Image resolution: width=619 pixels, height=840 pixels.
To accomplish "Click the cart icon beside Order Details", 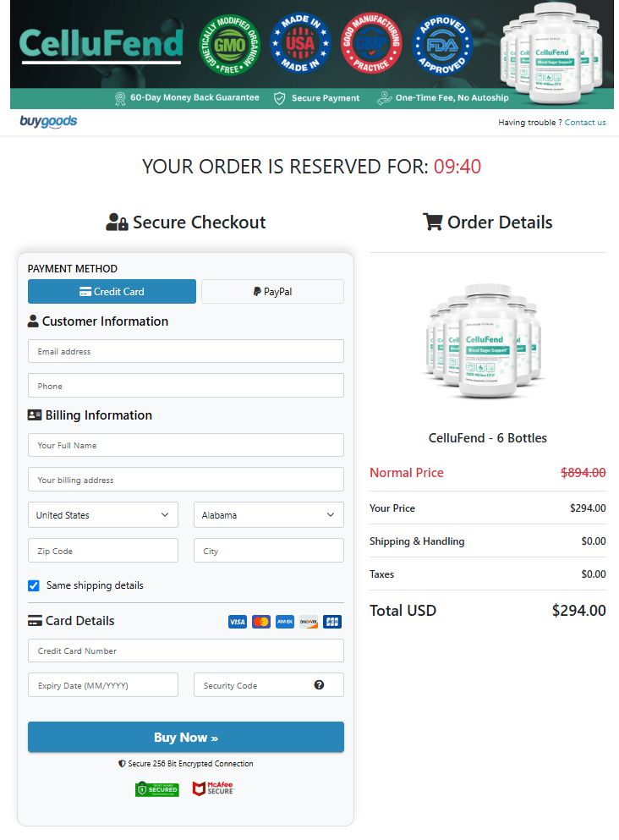I will point(433,222).
